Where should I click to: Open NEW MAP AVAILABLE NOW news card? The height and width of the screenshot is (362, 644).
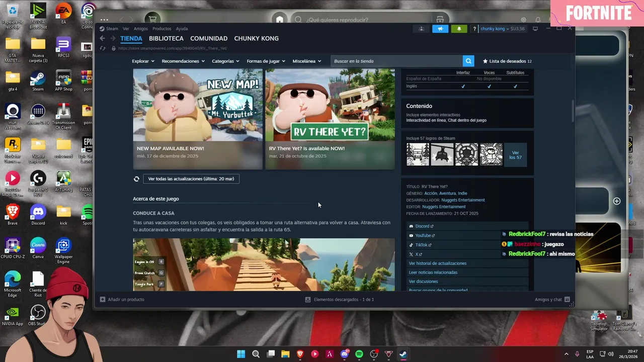point(198,119)
